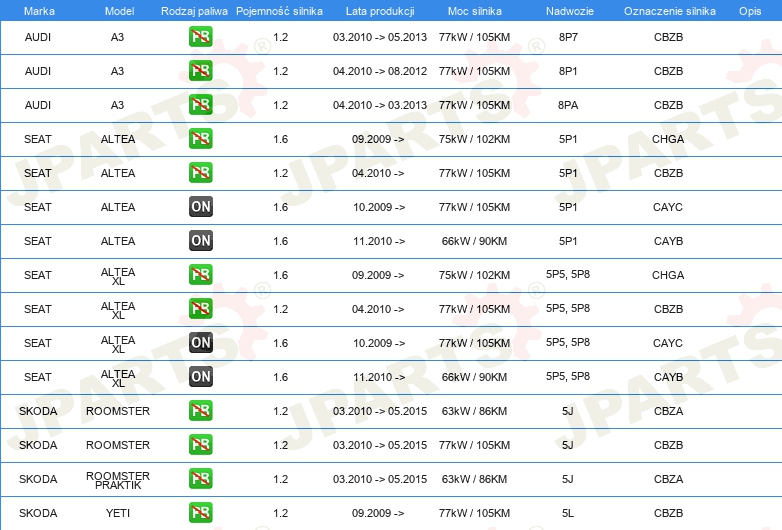The width and height of the screenshot is (782, 530).
Task: Select the petrol icon for Seat Altea 5P1 CBZB
Action: (200, 173)
